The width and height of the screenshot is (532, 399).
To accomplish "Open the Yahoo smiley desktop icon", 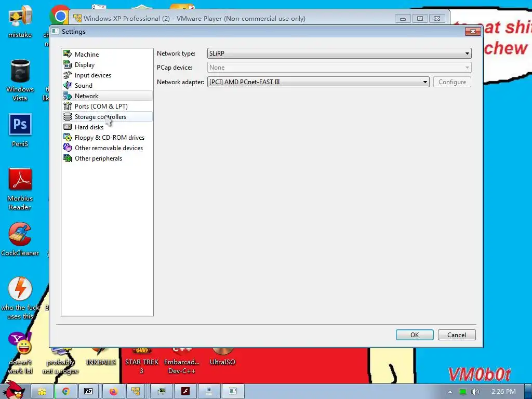I will pos(20,353).
